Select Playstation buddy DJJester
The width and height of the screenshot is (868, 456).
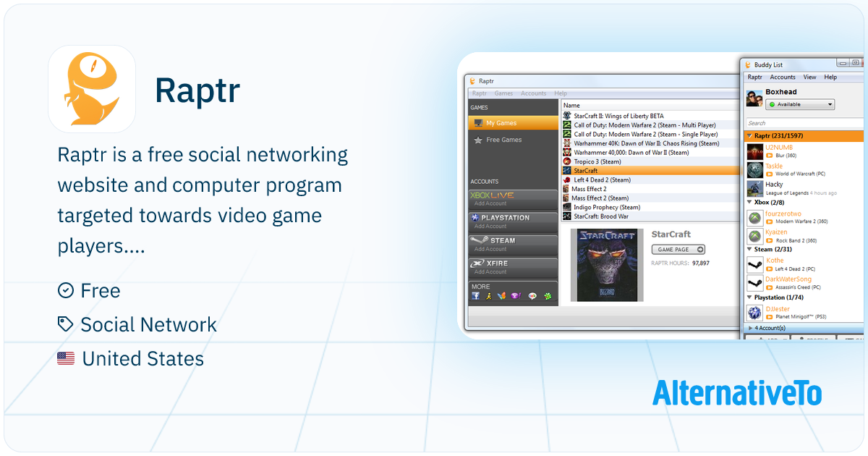[x=804, y=313]
